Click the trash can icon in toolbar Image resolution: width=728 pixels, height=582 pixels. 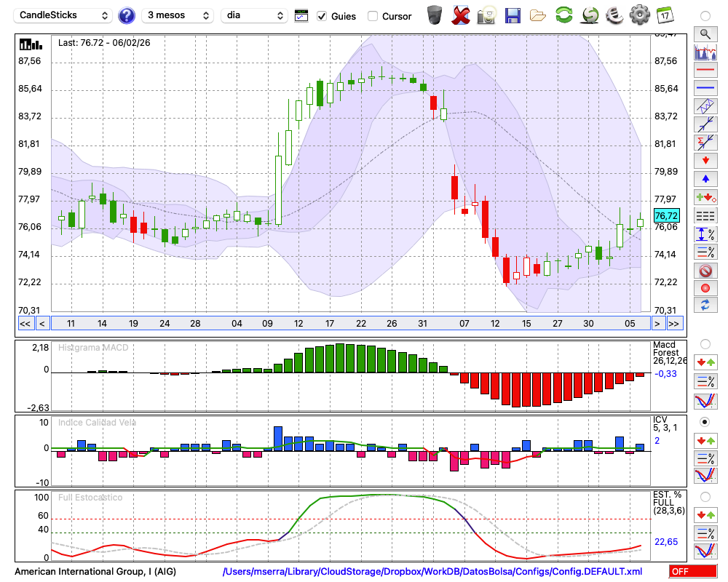click(435, 15)
